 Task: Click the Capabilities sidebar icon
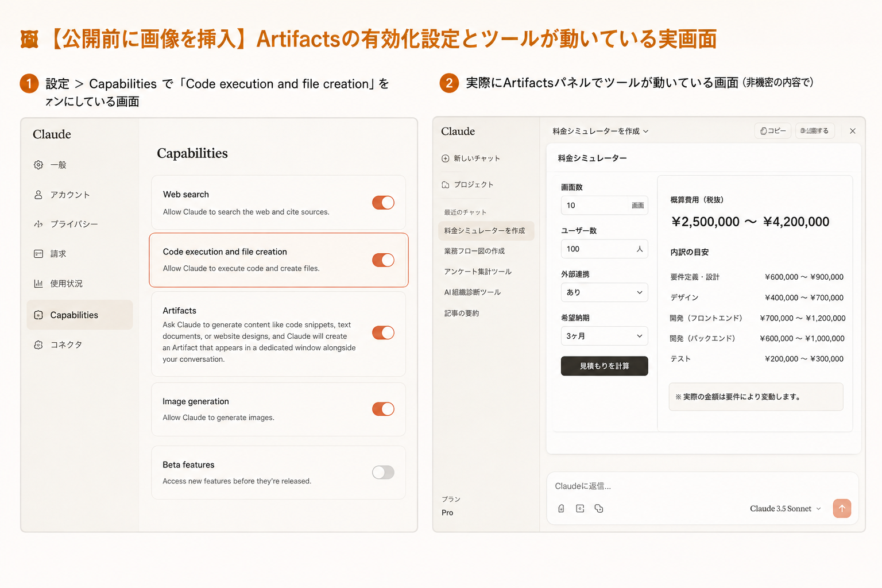(38, 315)
